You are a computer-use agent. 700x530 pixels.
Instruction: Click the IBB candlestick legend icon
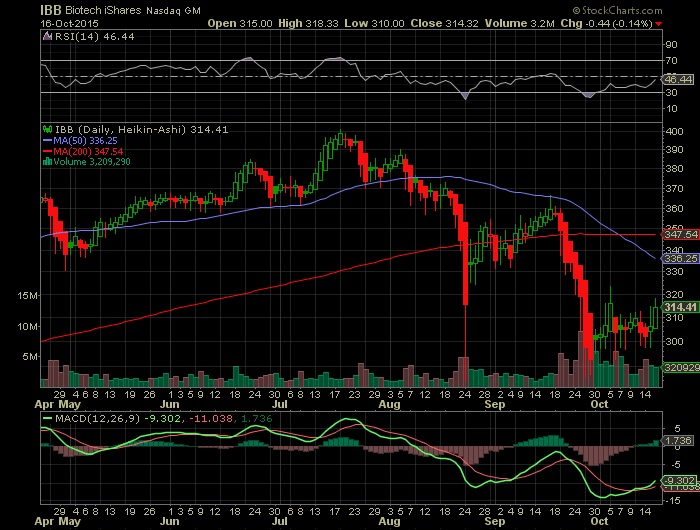point(45,129)
